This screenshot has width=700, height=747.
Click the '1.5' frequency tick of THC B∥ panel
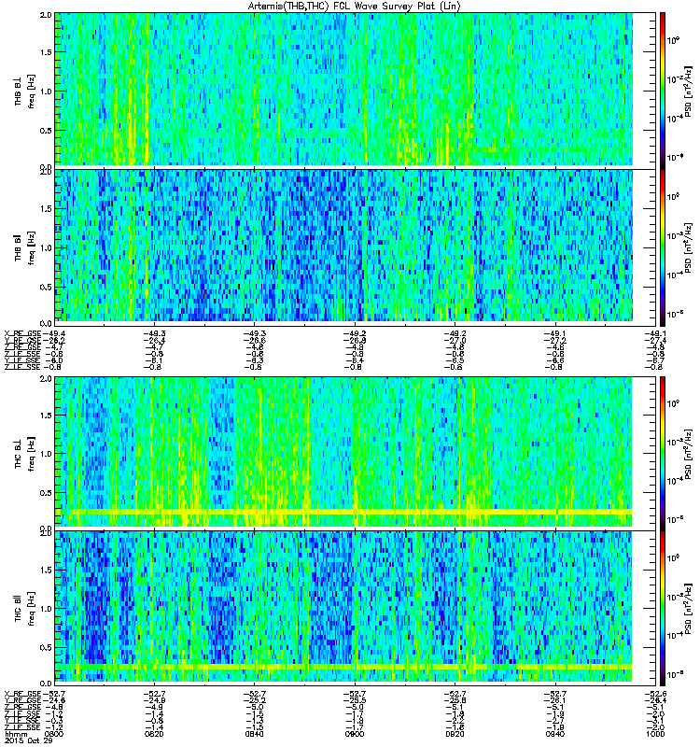coord(46,570)
